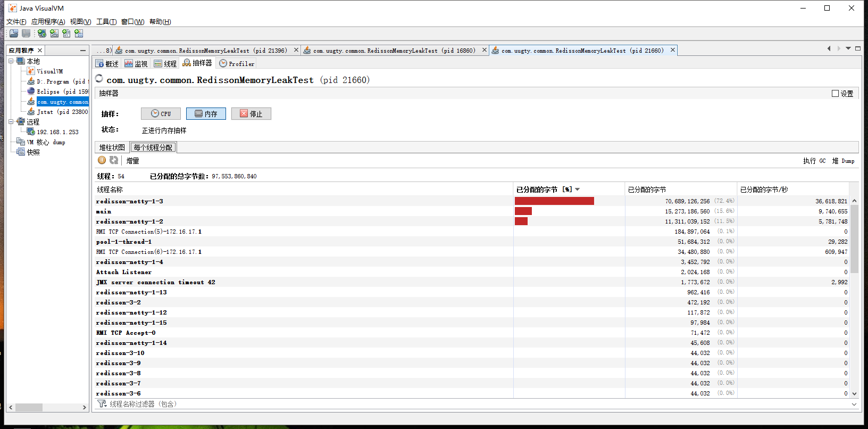This screenshot has width=868, height=429.
Task: Select VisualVM node in applications tree
Action: tap(45, 71)
